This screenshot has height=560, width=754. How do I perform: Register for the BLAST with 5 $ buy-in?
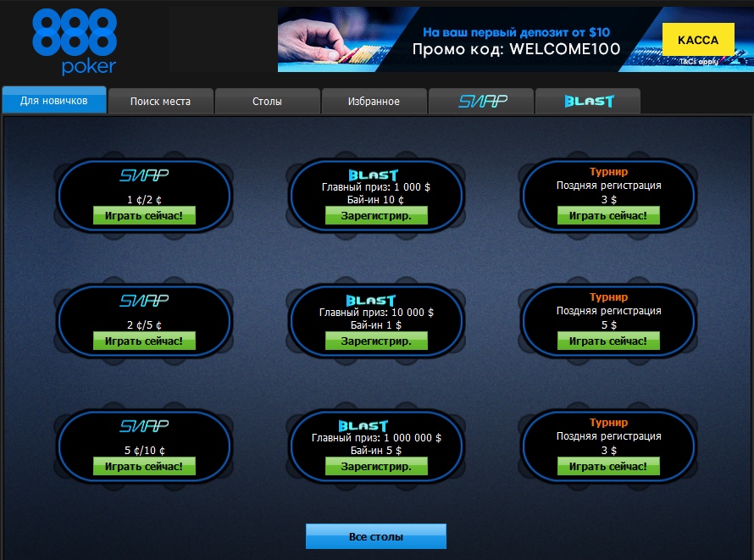[376, 466]
